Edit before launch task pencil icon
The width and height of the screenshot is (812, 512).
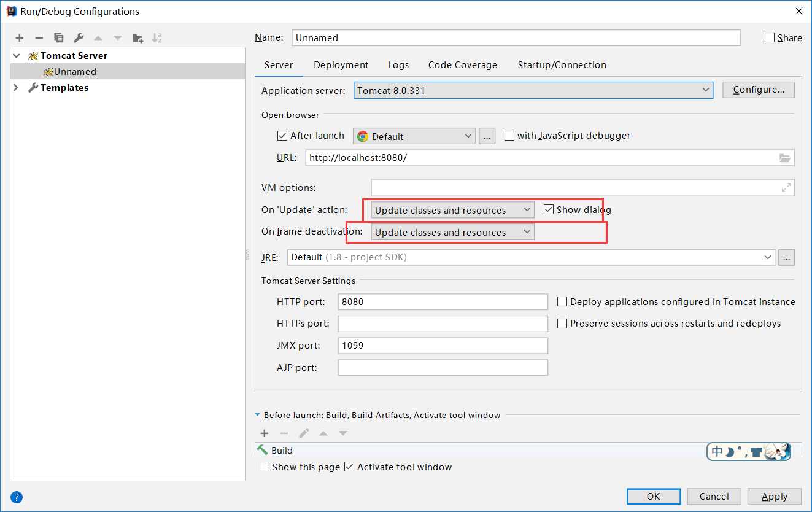(304, 433)
